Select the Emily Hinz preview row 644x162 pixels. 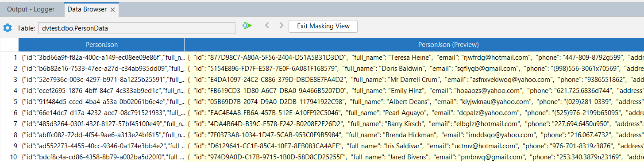point(414,90)
